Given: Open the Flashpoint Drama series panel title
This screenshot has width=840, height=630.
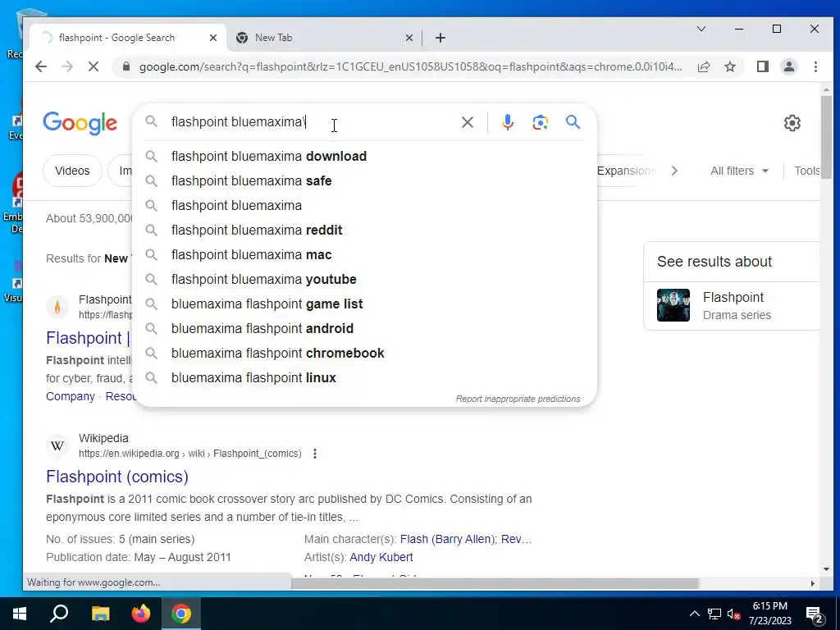Looking at the screenshot, I should [733, 297].
